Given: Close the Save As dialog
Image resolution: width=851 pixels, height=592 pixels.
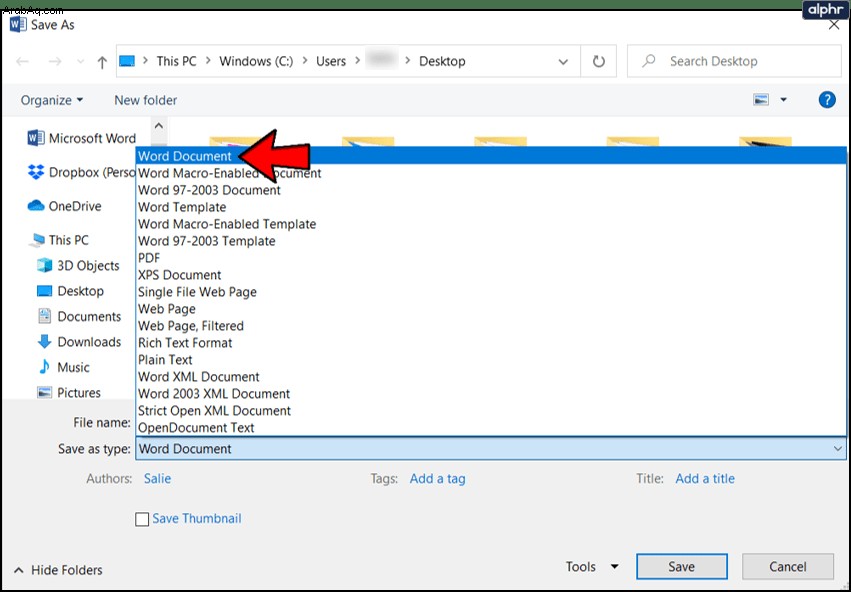Looking at the screenshot, I should [x=834, y=25].
